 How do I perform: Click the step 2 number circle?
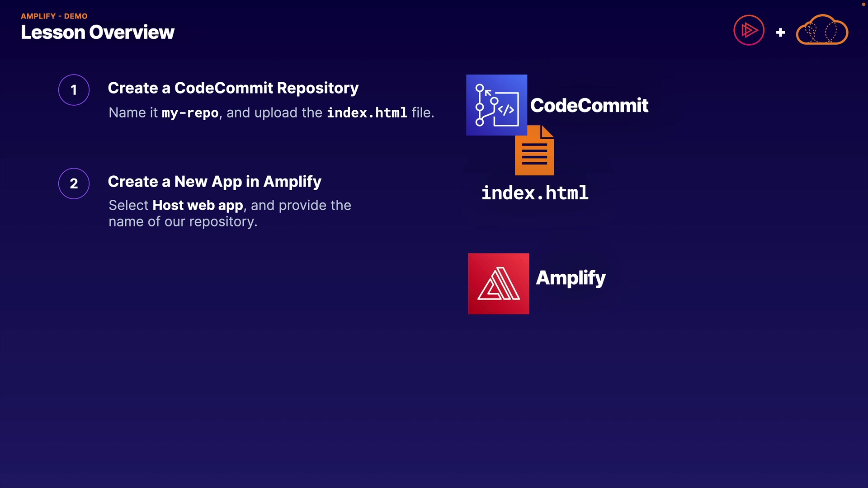[x=74, y=183]
